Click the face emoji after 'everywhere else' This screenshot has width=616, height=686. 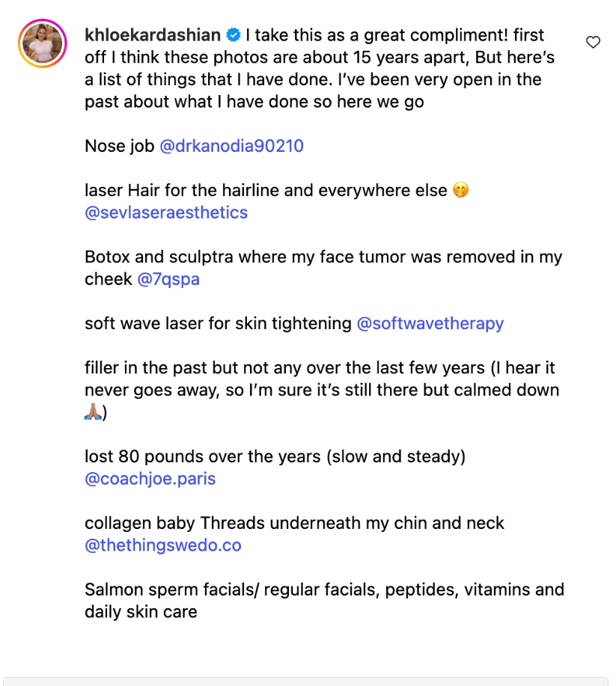461,191
